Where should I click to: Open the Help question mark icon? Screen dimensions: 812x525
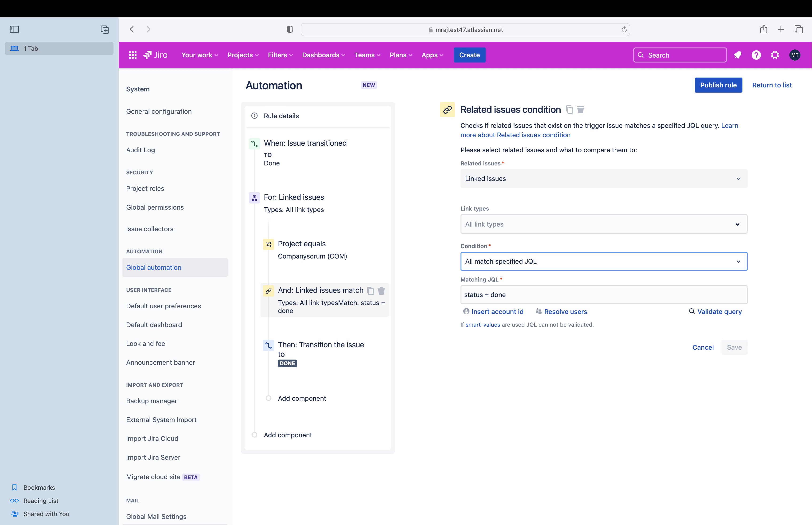[756, 55]
